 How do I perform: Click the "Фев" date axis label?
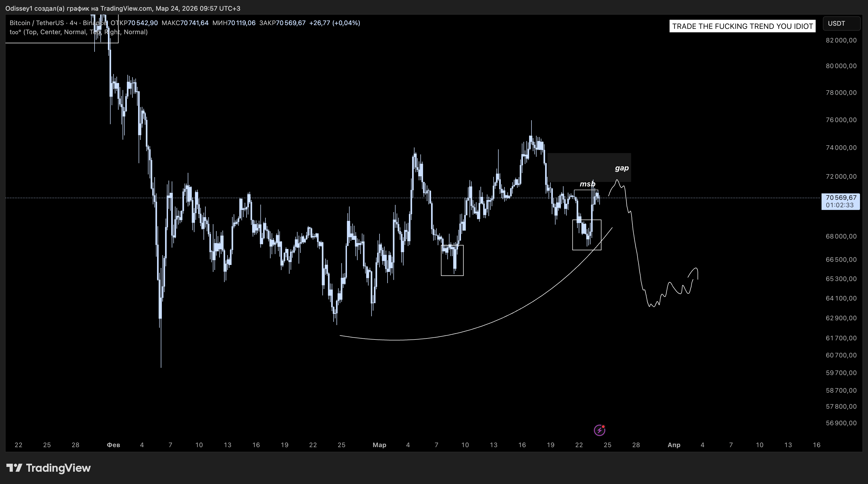tap(113, 445)
